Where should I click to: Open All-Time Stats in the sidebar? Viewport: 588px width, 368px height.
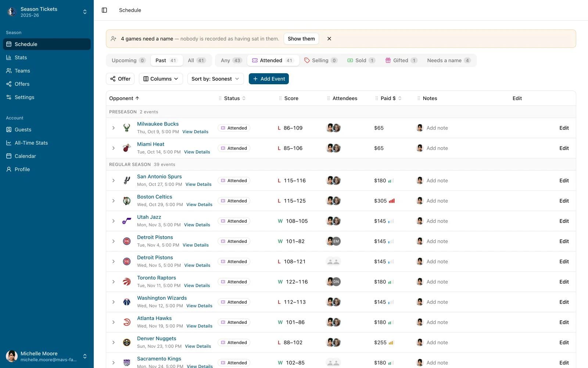tap(47, 143)
